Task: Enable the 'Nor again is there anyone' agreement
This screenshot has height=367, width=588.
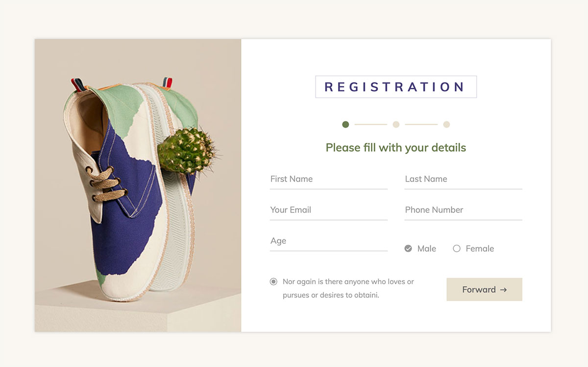Action: [273, 281]
